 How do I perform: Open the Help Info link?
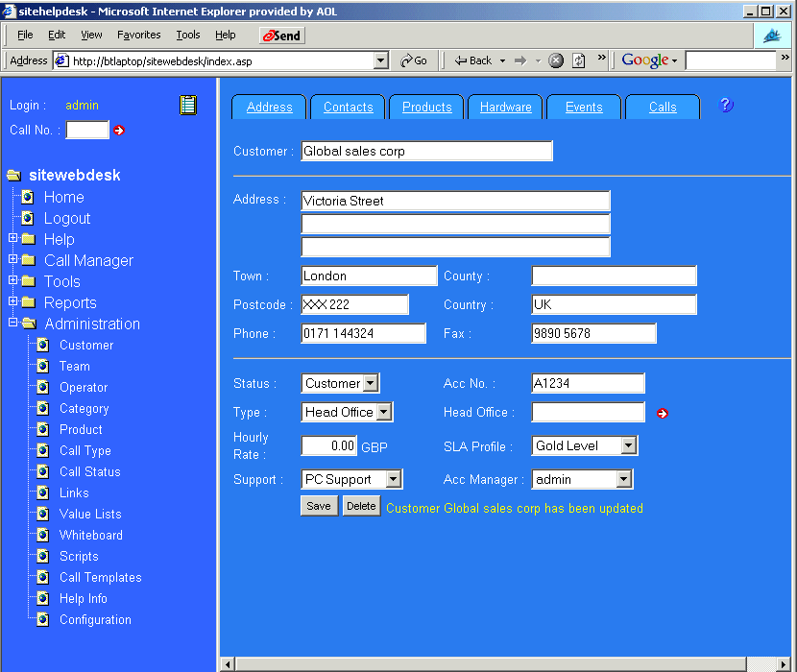click(x=84, y=598)
